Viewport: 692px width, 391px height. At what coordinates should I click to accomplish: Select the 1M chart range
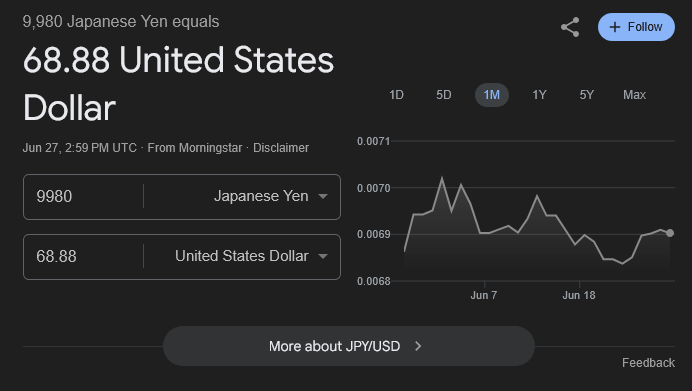click(x=492, y=95)
